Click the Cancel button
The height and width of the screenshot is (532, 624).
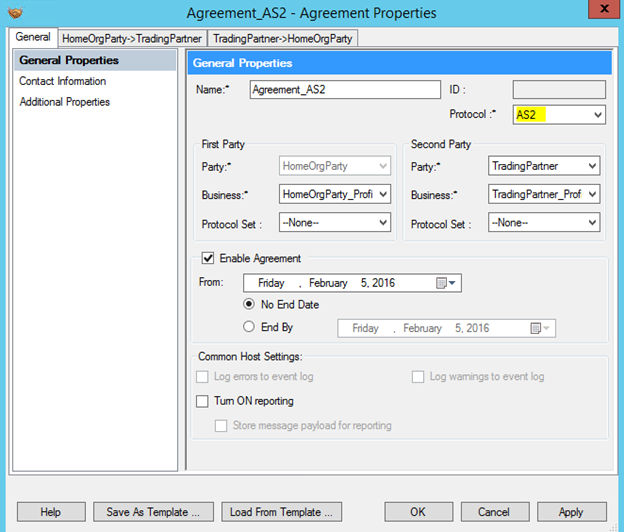[x=495, y=512]
